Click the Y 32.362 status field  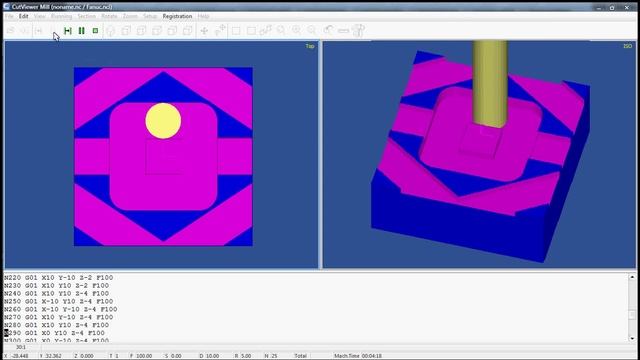coord(51,356)
